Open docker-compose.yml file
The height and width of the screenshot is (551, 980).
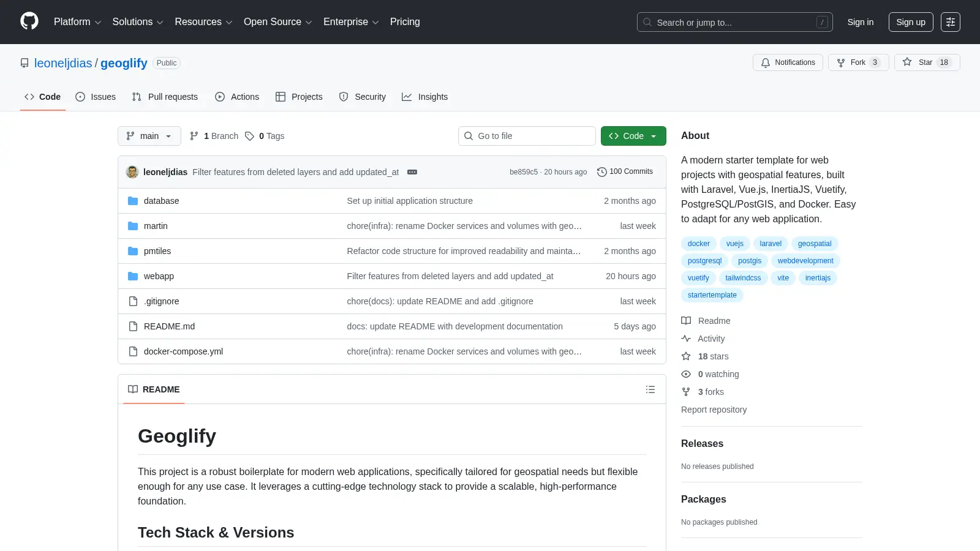pos(183,351)
